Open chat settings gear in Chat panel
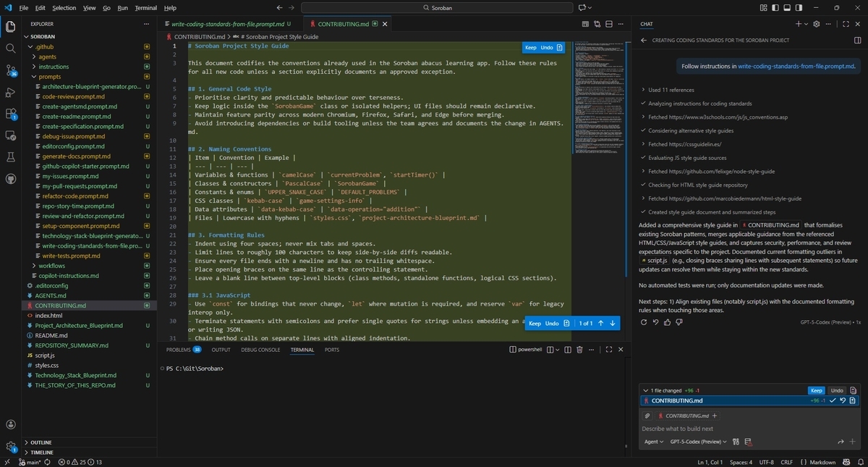 coord(816,24)
